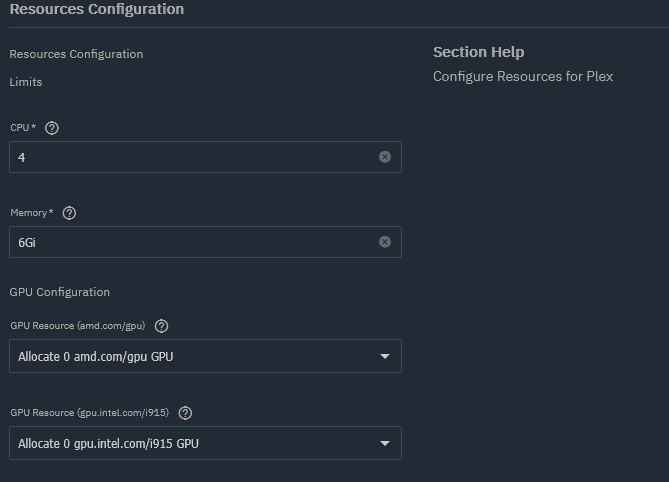This screenshot has width=669, height=482.
Task: Open the Memory field help tooltip icon
Action: 69,213
